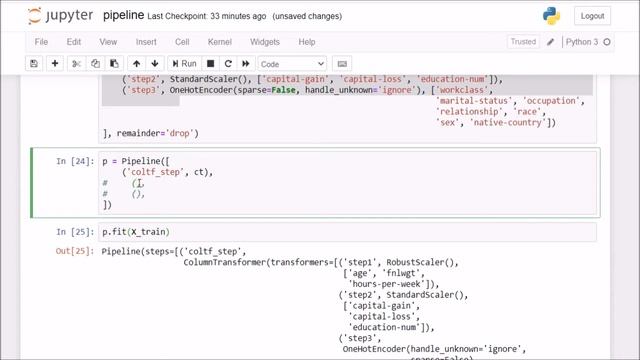Click into the p.fit(X_train) cell
The width and height of the screenshot is (640, 360).
(x=347, y=232)
